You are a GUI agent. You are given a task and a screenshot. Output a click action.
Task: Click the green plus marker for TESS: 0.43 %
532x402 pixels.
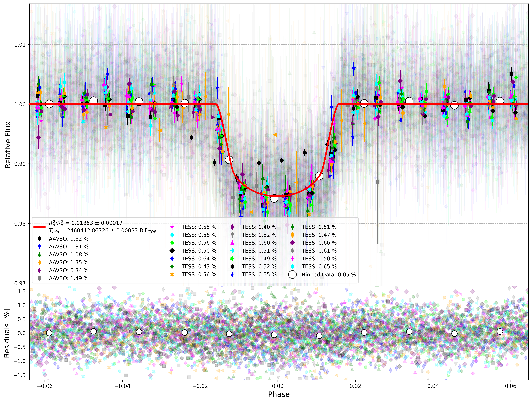coord(172,267)
